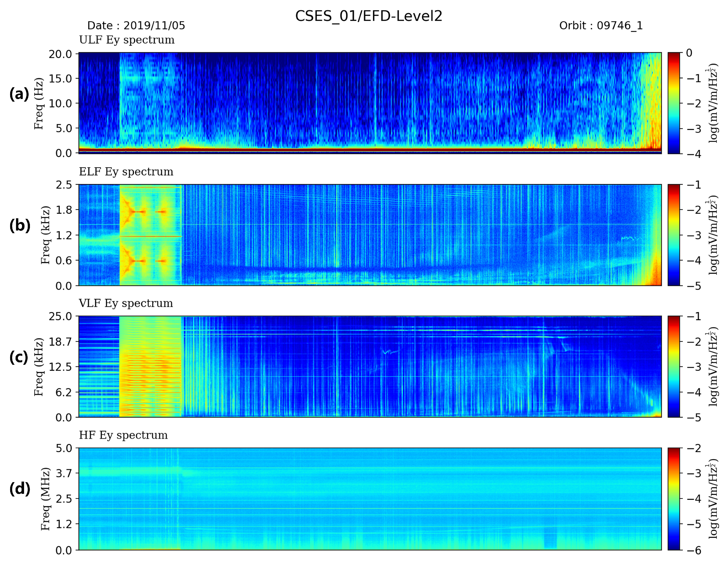
Task: Click the VLF Ey spectrum title
Action: coord(126,303)
